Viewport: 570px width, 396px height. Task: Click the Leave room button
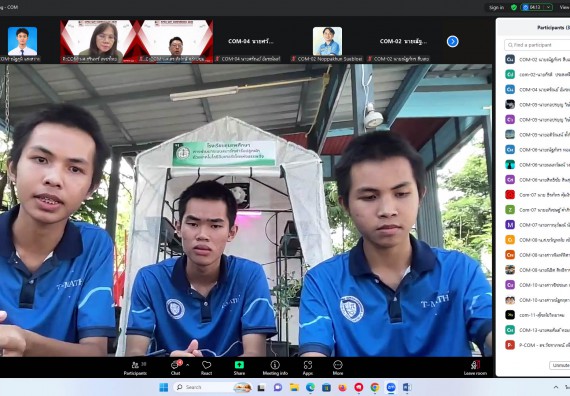tap(475, 368)
